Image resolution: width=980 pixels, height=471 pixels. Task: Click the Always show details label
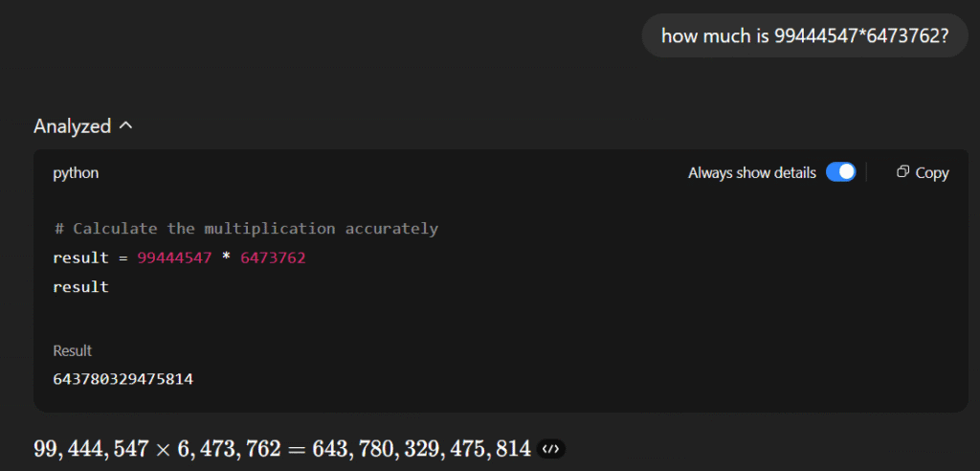[x=752, y=172]
